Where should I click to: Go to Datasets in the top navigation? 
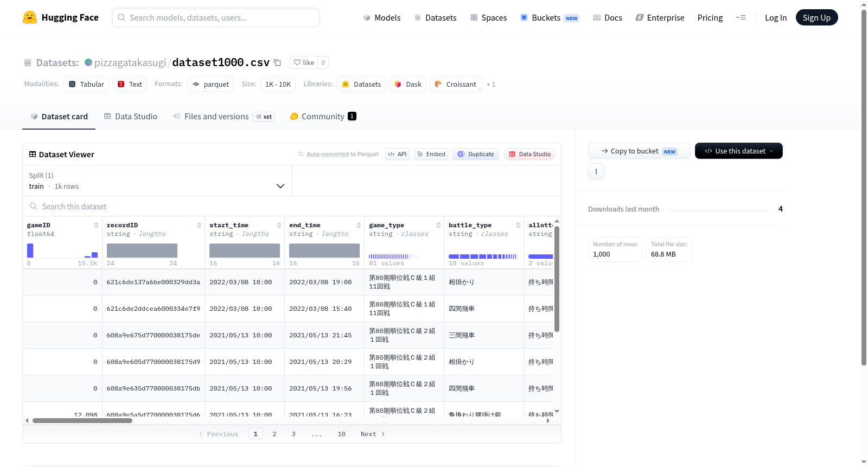tap(436, 17)
